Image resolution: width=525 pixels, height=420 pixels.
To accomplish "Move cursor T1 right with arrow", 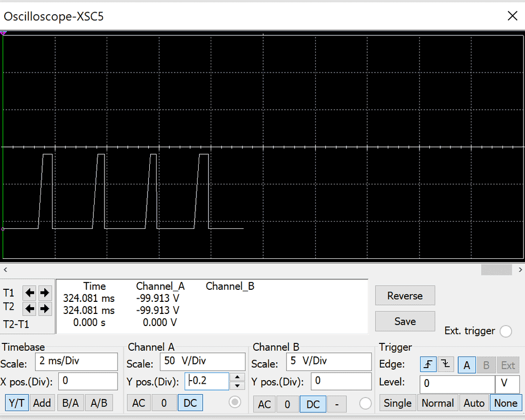I will pyautogui.click(x=45, y=292).
